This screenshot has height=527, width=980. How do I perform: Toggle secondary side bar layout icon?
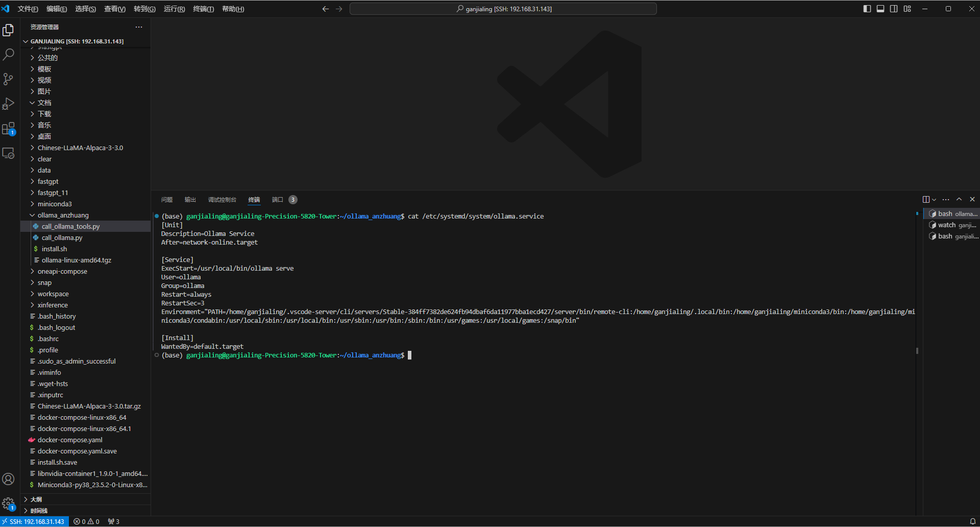click(x=894, y=9)
